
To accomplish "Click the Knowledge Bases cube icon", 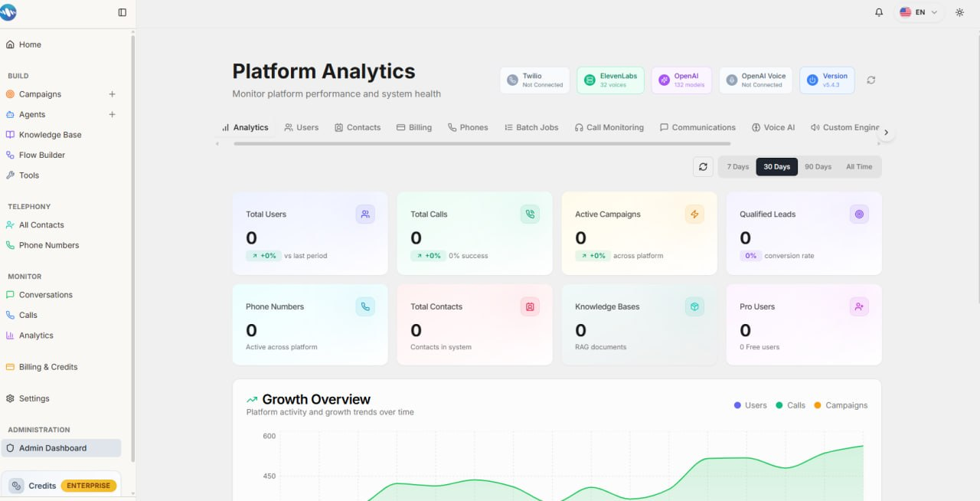I will 694,306.
